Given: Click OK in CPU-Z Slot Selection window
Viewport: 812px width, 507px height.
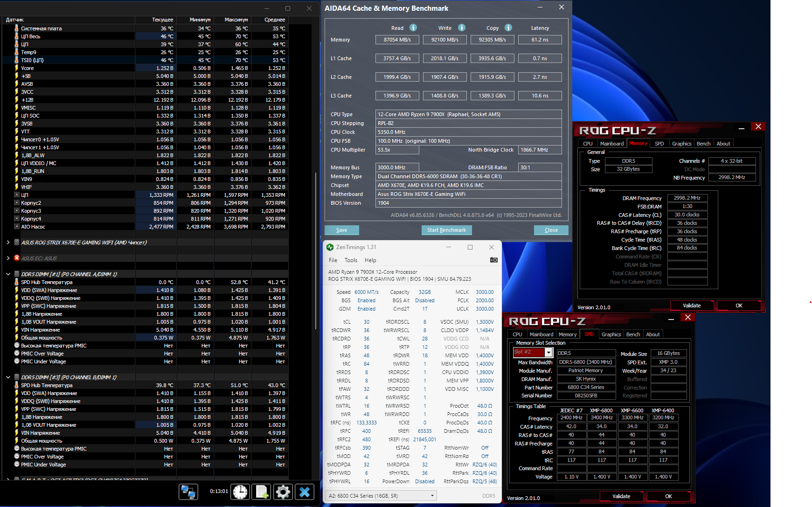Looking at the screenshot, I should pyautogui.click(x=668, y=496).
